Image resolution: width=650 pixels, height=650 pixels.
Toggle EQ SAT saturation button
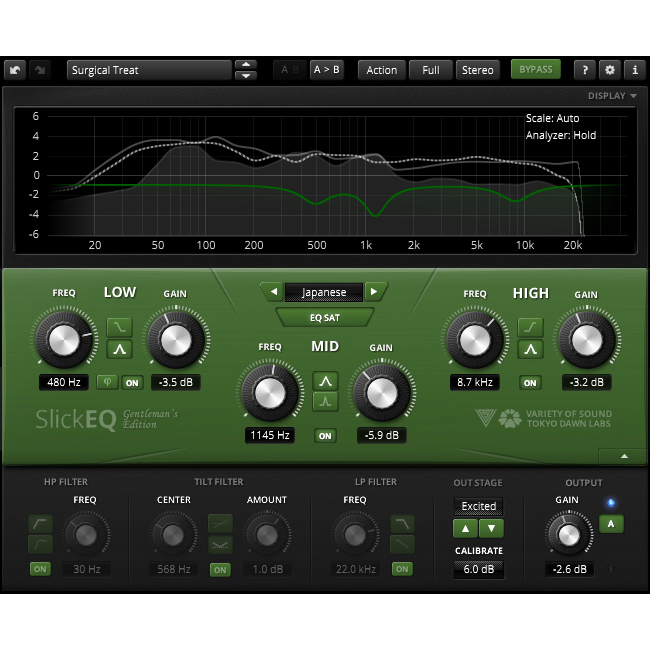click(x=325, y=318)
